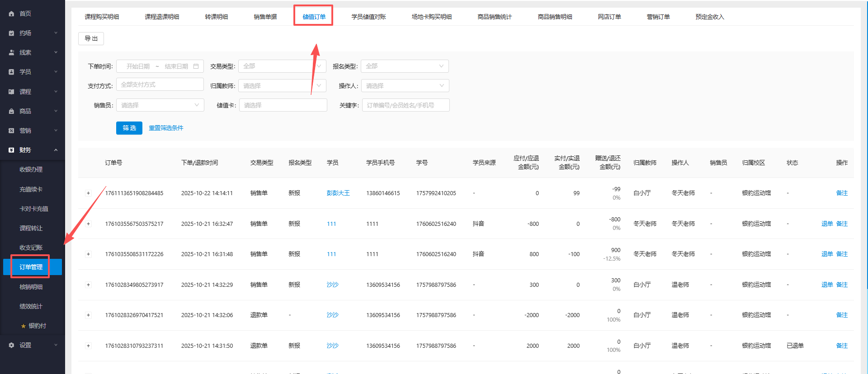Click student link 沙沙 in order 1761028349805273917
This screenshot has height=374, width=868.
[x=332, y=285]
